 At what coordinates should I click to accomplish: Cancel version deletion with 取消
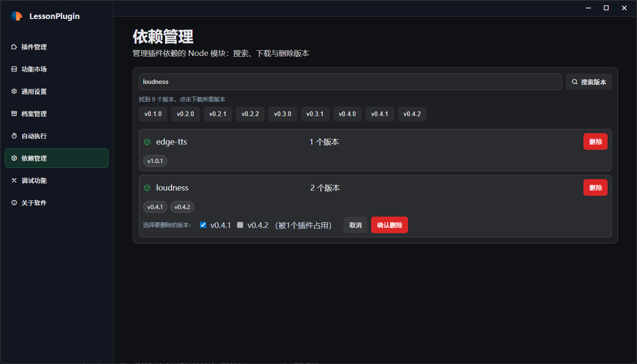coord(355,225)
